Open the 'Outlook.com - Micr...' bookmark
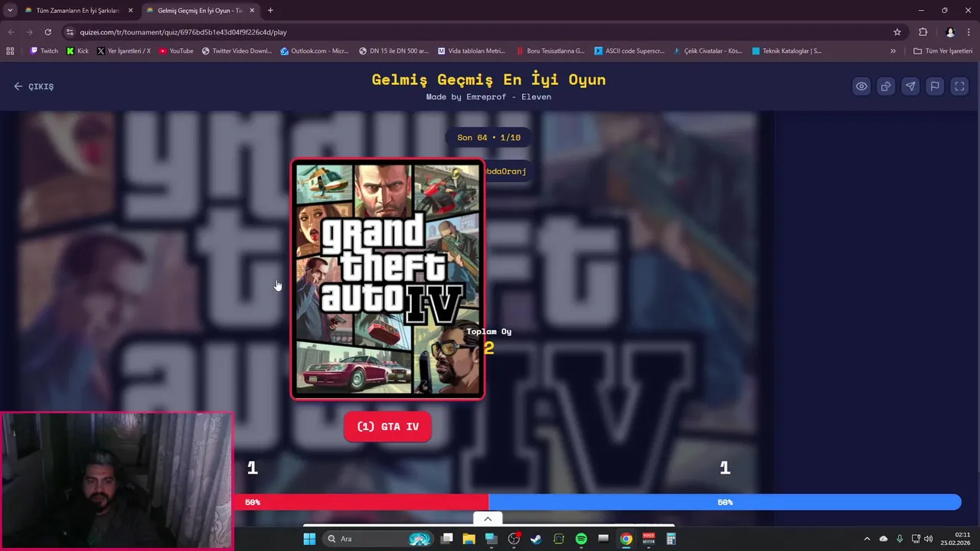Screen dimensions: 980x551 (x=315, y=51)
